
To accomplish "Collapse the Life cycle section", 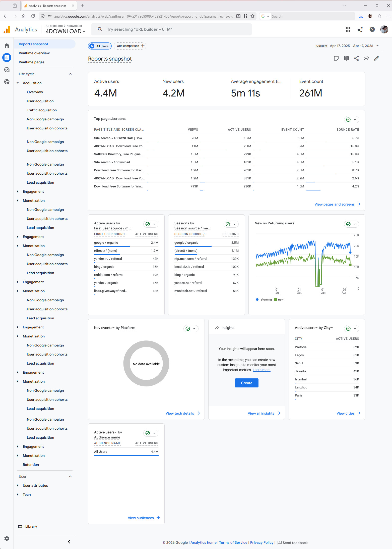I will pyautogui.click(x=70, y=74).
